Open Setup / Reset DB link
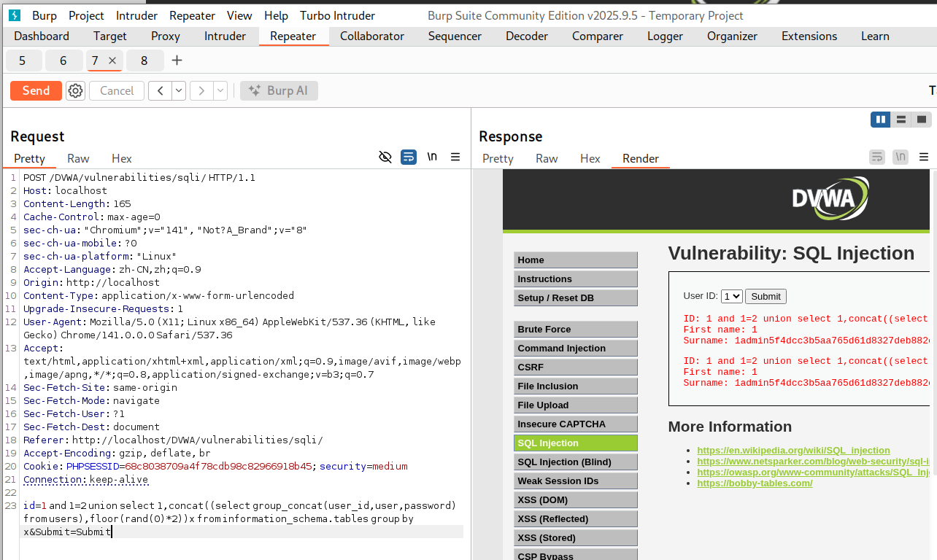 click(x=575, y=297)
